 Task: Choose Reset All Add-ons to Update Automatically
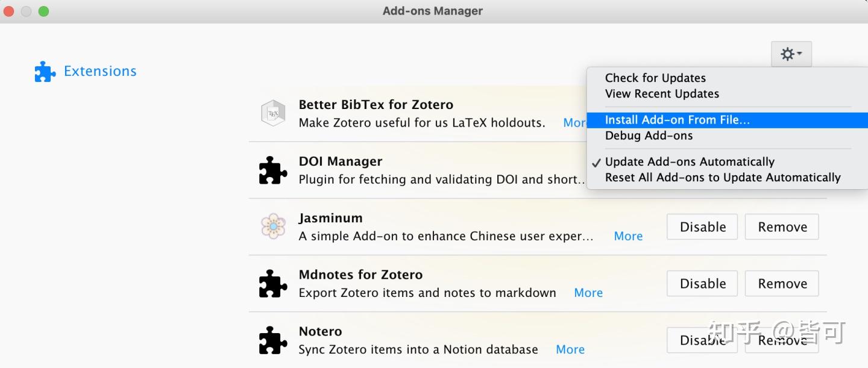tap(723, 178)
